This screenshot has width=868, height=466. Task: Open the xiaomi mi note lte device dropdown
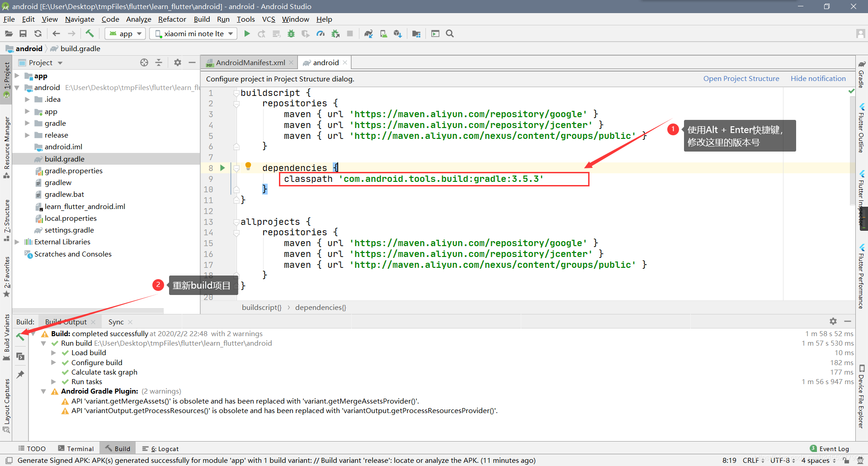pos(193,33)
